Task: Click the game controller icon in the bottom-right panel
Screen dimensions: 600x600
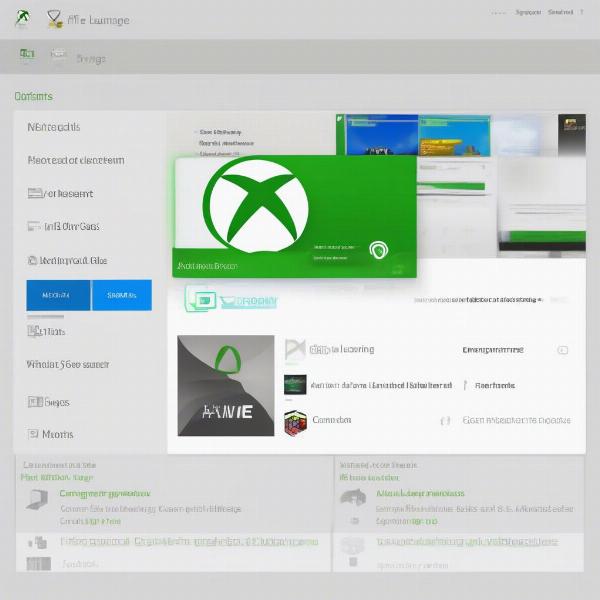Action: pyautogui.click(x=353, y=497)
